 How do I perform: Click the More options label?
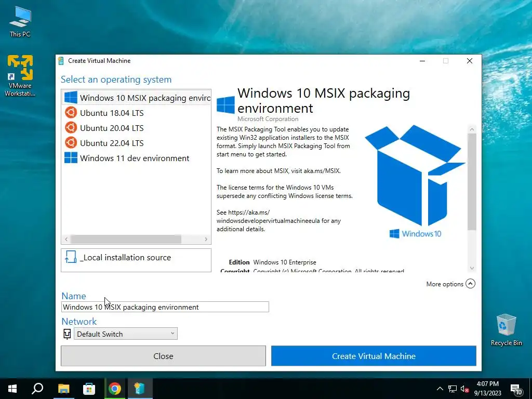(x=445, y=284)
